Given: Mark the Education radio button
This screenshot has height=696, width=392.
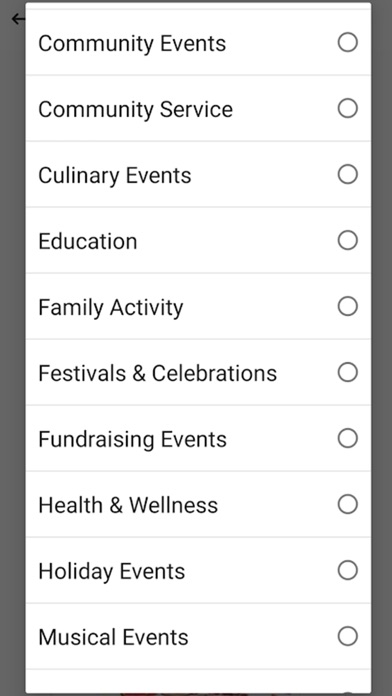Looking at the screenshot, I should (x=348, y=240).
